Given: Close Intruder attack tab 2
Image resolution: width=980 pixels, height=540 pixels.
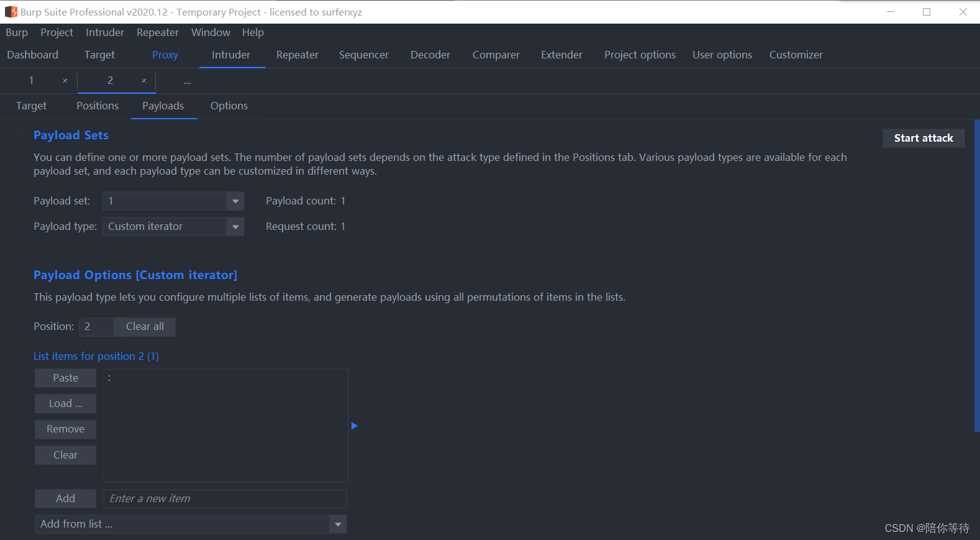Looking at the screenshot, I should [x=143, y=81].
